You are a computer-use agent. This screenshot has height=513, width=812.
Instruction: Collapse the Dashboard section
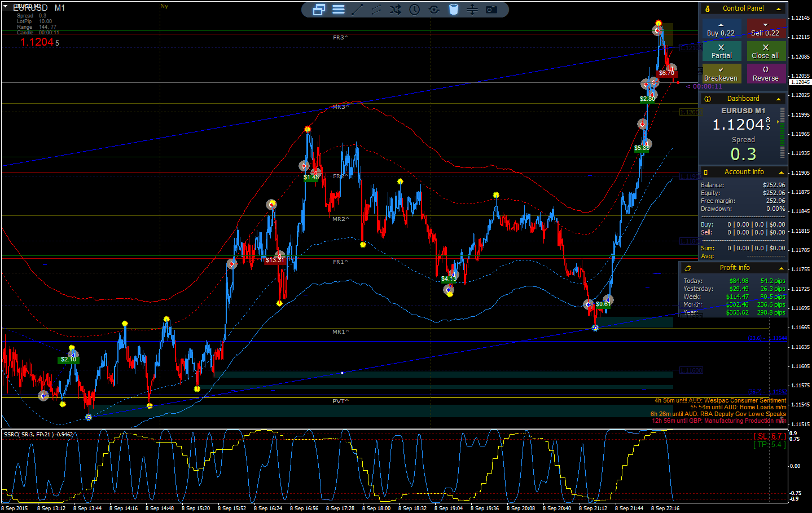click(x=779, y=99)
